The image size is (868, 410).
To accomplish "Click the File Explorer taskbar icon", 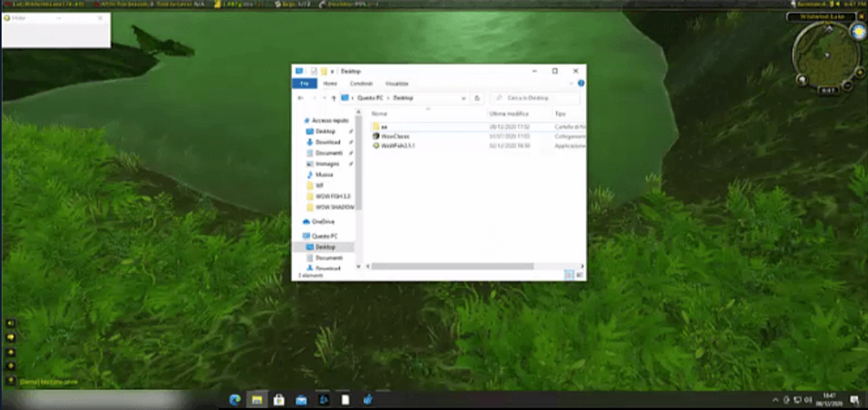I will pyautogui.click(x=257, y=400).
